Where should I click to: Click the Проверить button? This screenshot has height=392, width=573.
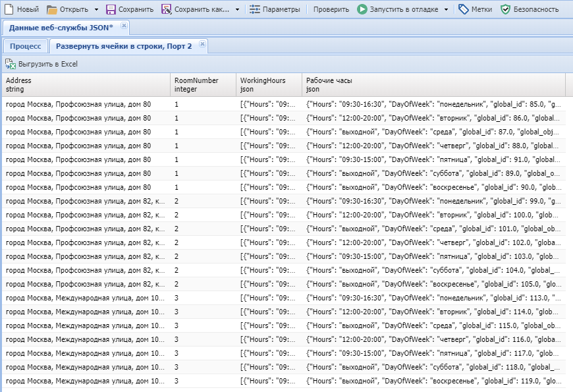pyautogui.click(x=331, y=9)
